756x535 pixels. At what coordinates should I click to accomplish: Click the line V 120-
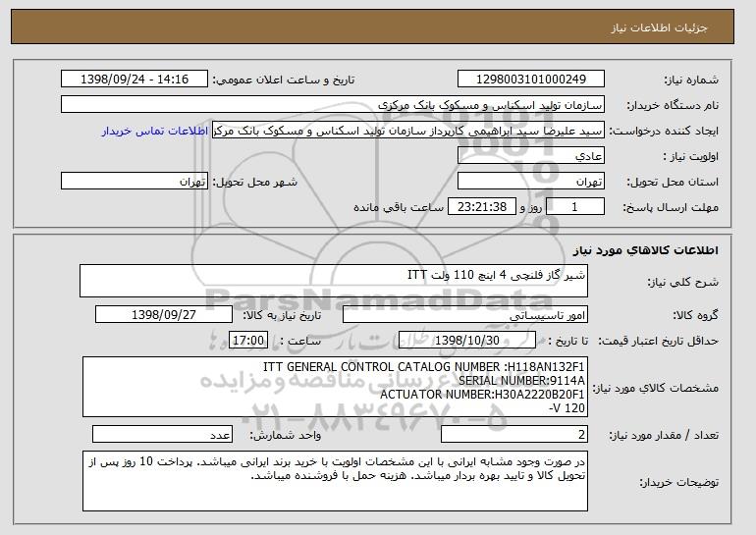click(567, 408)
